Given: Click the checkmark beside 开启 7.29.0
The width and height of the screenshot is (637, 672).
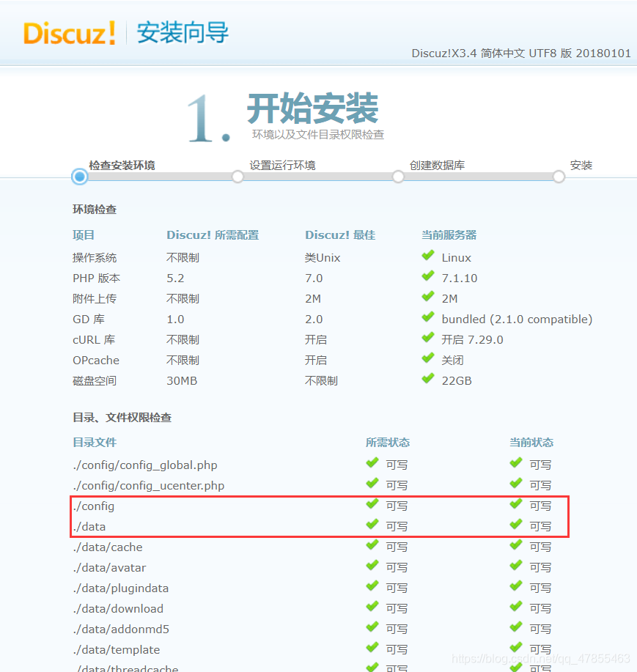Looking at the screenshot, I should tap(428, 338).
